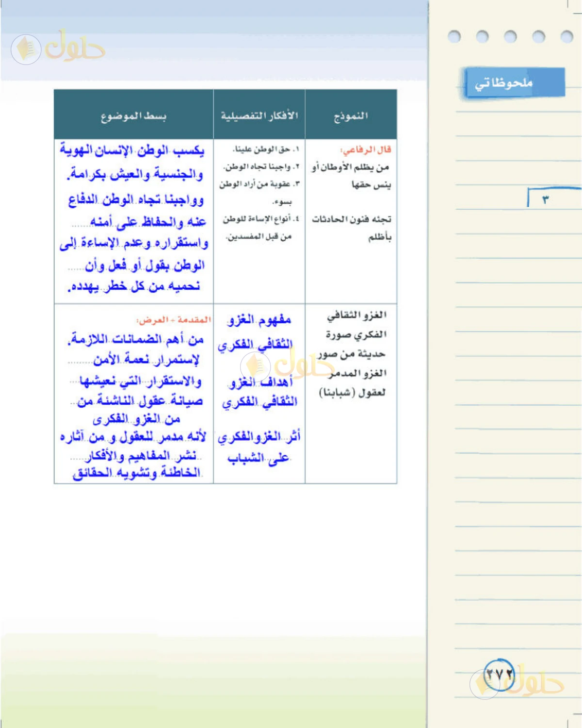Click the line 'الوطن بقول أو فعل وأن'
Image resolution: width=582 pixels, height=728 pixels.
pyautogui.click(x=145, y=265)
